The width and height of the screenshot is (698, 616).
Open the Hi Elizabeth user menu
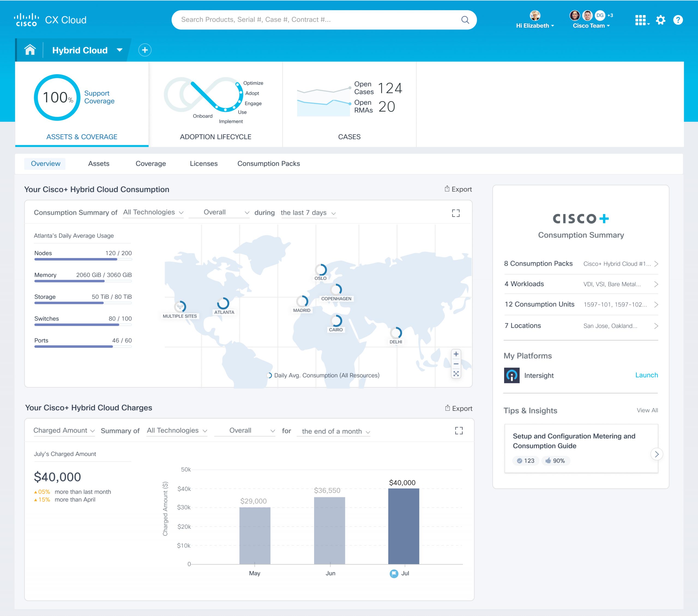[x=535, y=26]
